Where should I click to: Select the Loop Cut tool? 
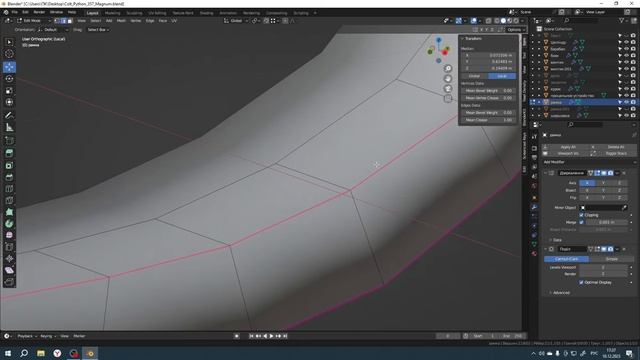(9, 189)
